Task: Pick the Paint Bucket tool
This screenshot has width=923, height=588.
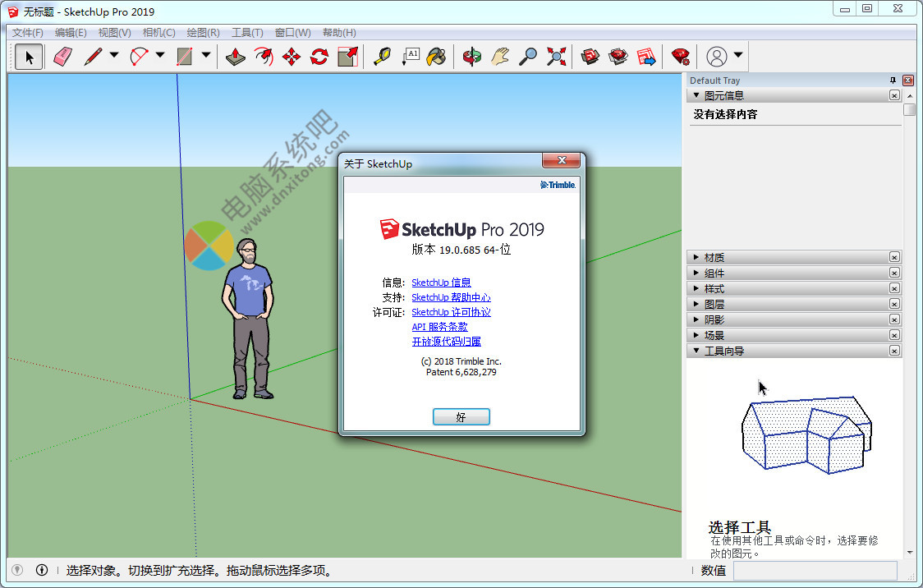Action: point(437,57)
